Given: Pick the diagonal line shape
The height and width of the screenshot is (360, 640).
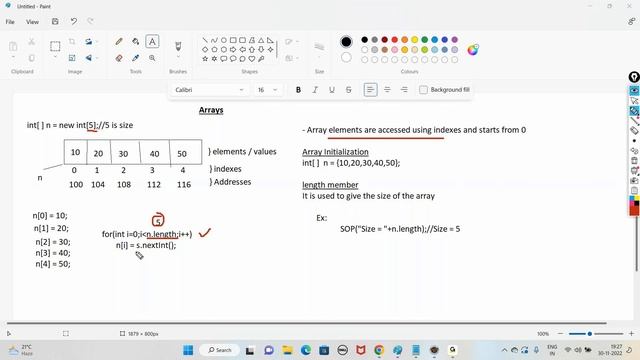Looking at the screenshot, I should (205, 40).
